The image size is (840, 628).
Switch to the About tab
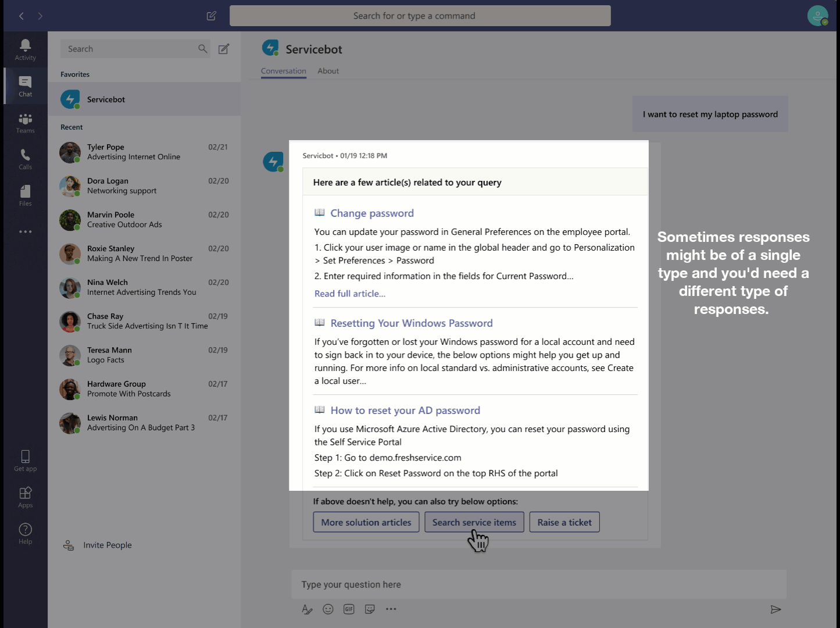(x=328, y=71)
